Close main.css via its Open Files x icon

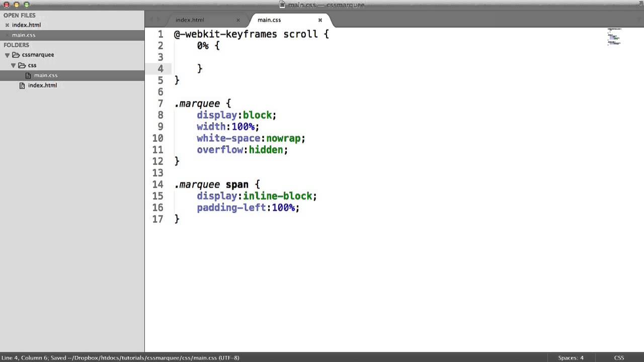pyautogui.click(x=7, y=35)
